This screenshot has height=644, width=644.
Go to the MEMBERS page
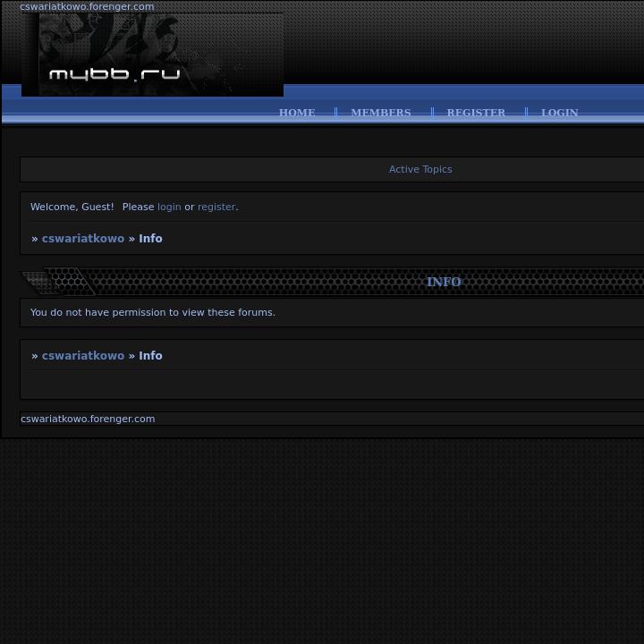(x=380, y=113)
